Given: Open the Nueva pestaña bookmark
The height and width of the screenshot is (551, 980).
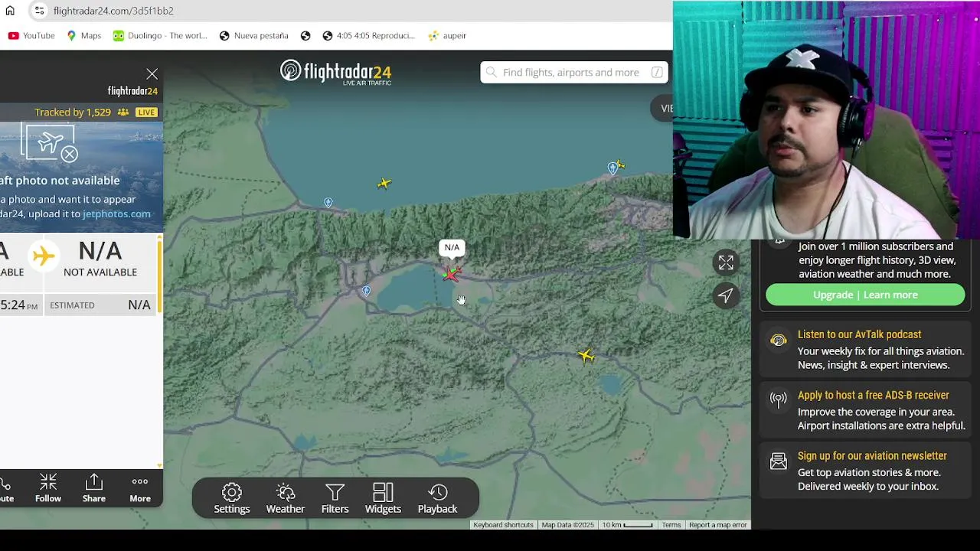Looking at the screenshot, I should [253, 35].
